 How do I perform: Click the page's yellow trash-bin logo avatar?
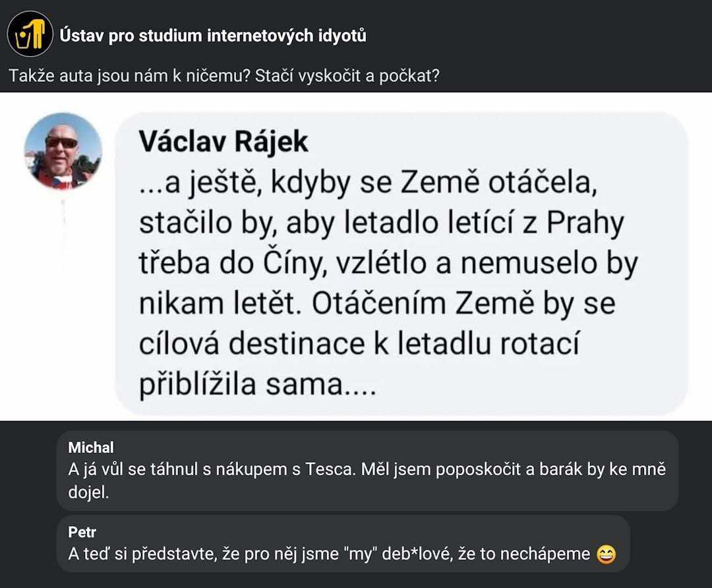click(x=30, y=34)
